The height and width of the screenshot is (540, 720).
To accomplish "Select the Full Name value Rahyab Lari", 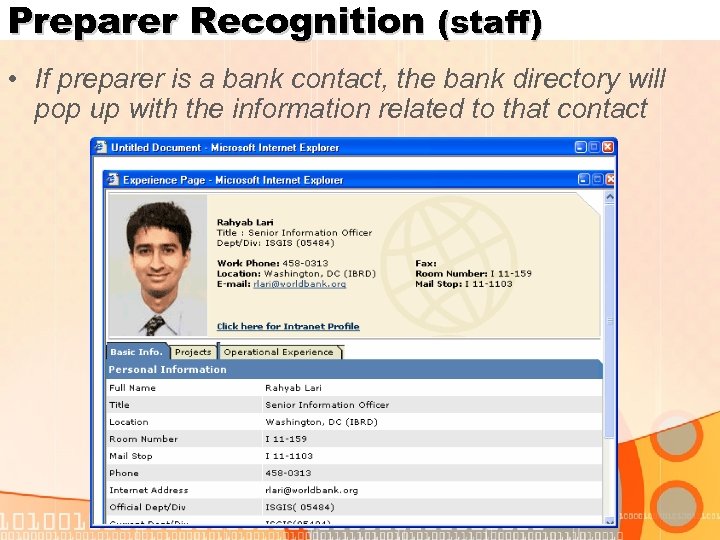I will point(293,388).
